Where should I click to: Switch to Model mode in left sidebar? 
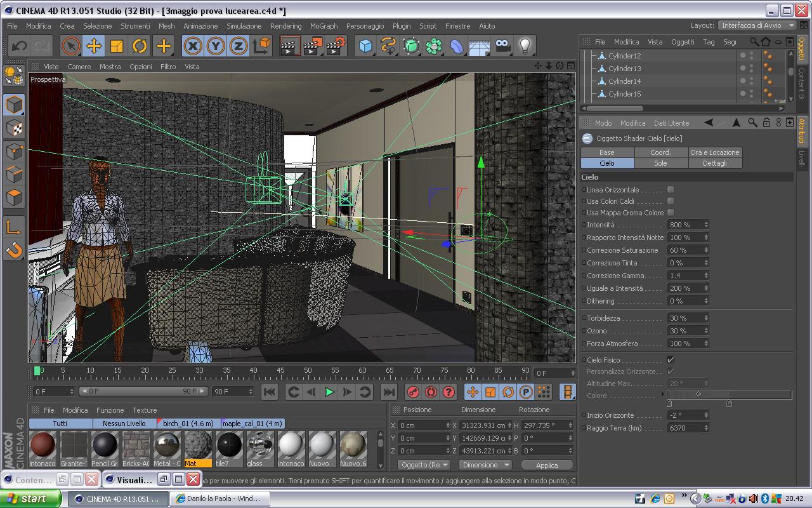pos(14,105)
